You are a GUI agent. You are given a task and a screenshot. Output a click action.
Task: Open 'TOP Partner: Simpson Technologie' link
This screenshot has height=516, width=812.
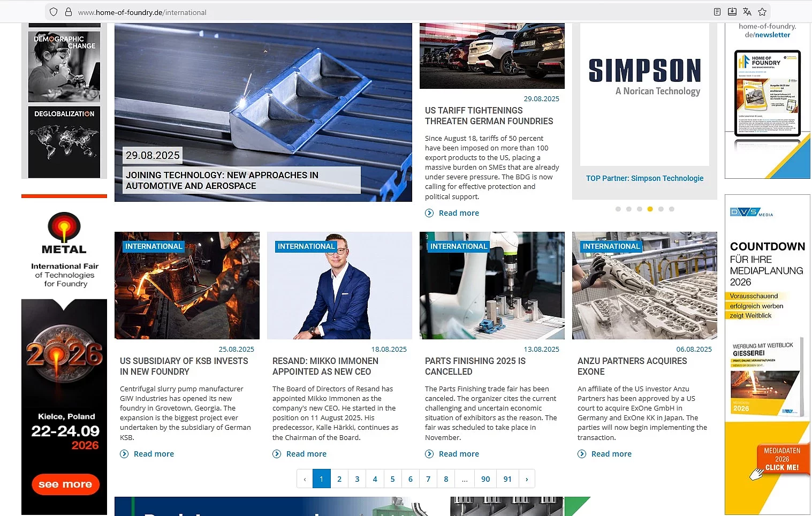coord(644,178)
